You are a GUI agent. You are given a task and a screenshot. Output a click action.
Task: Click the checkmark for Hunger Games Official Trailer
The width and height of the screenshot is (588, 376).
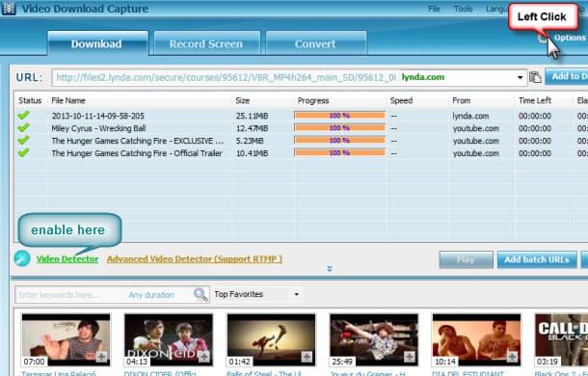click(x=23, y=152)
